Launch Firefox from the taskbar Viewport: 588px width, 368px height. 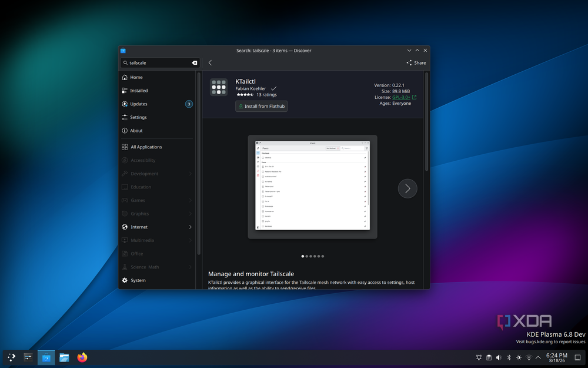82,357
